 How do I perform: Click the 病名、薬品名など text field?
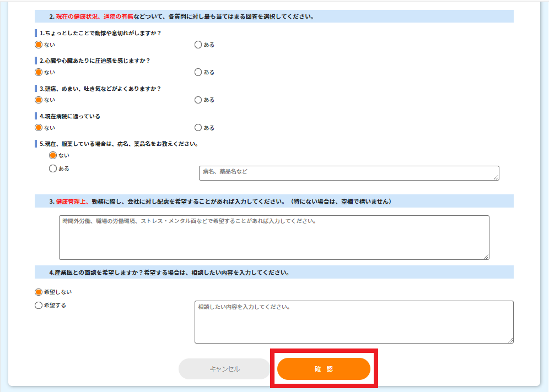click(x=349, y=173)
